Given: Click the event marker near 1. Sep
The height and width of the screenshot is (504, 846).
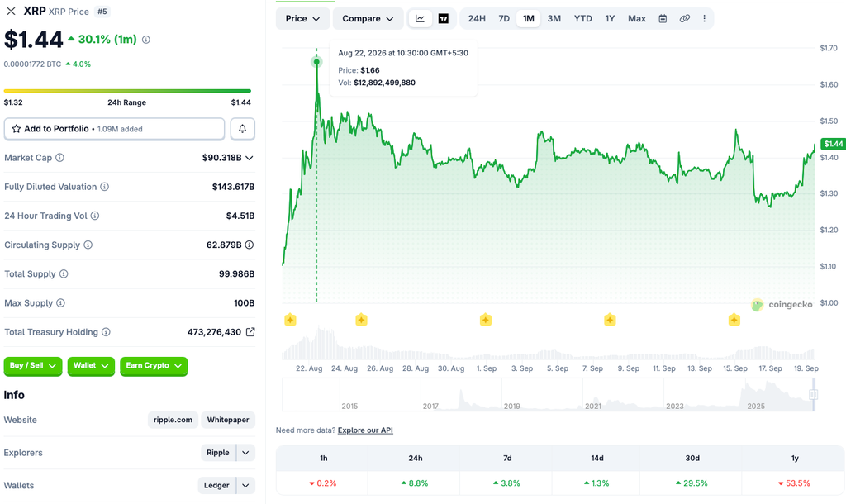Looking at the screenshot, I should coord(486,320).
